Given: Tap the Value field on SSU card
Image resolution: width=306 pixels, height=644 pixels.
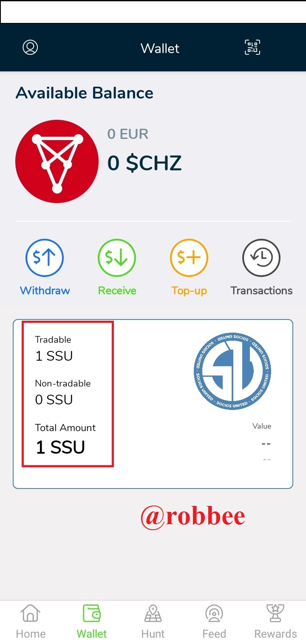Looking at the screenshot, I should (262, 442).
